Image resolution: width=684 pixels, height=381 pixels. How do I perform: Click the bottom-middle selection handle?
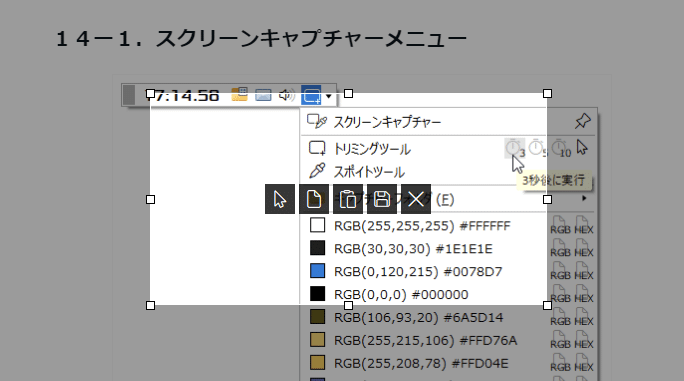[x=349, y=305]
